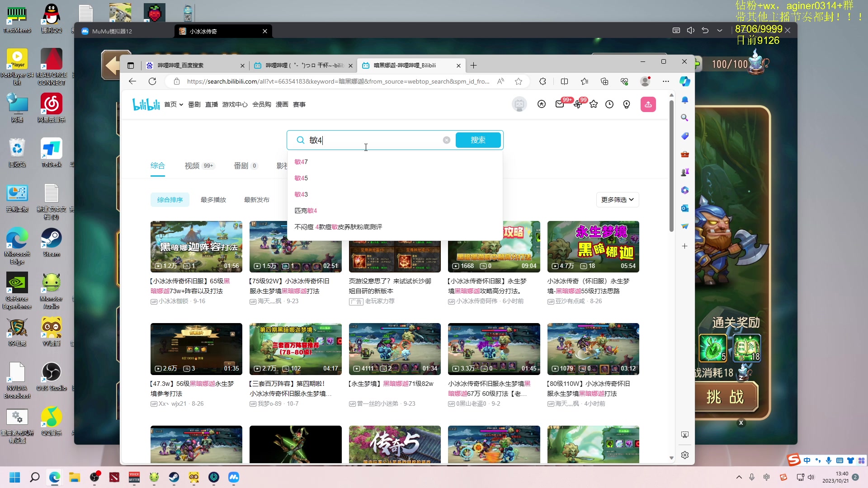This screenshot has height=488, width=868.
Task: Click the user avatar in bilibili header
Action: pos(519,104)
